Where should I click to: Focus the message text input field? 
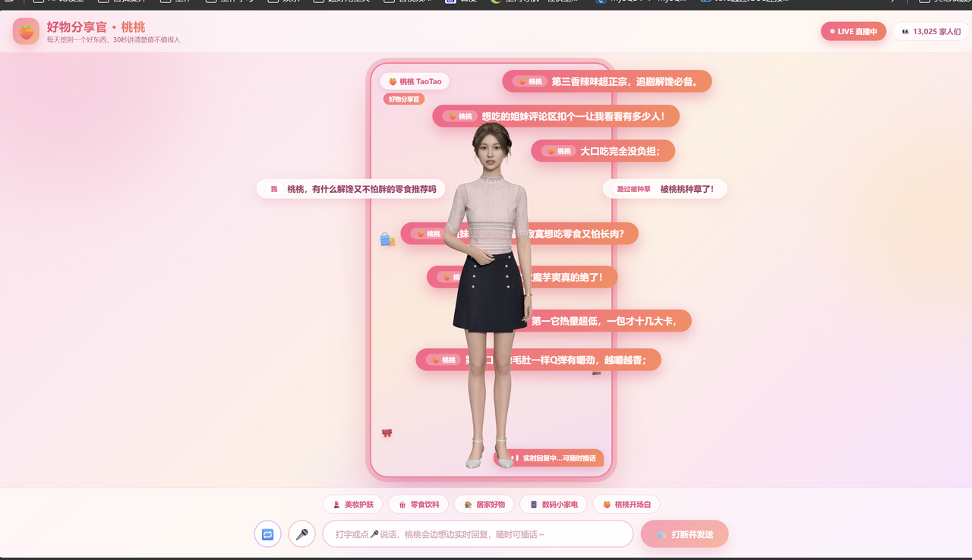478,534
